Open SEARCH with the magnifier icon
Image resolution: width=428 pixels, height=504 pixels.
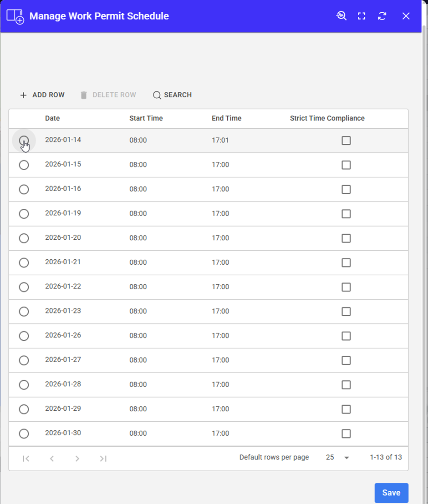[157, 95]
